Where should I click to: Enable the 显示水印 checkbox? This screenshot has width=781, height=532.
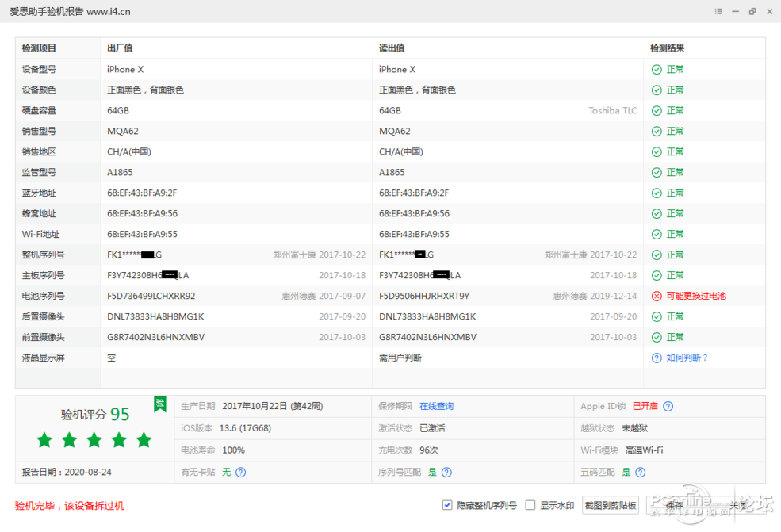pos(530,505)
